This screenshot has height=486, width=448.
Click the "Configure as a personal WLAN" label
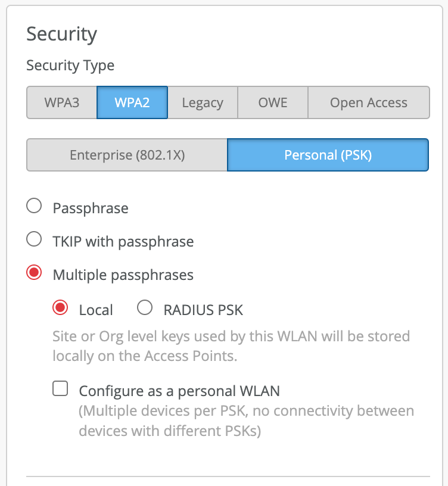tap(179, 391)
